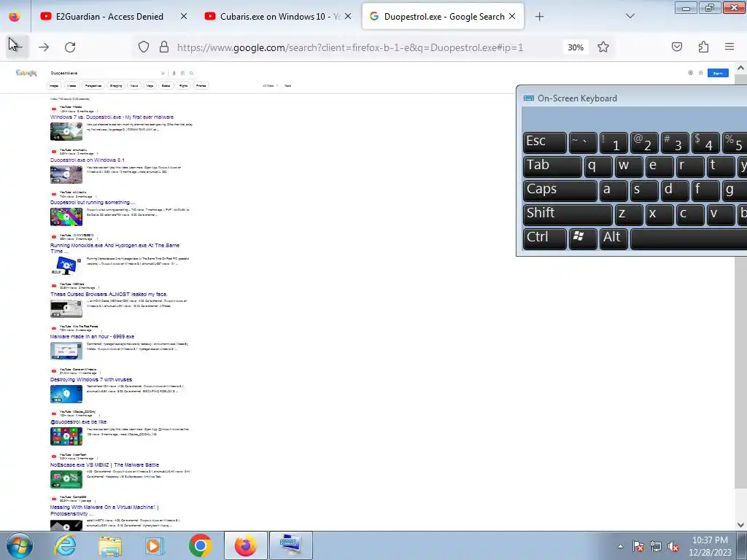Launch Internet Explorer from taskbar
Image resolution: width=747 pixels, height=560 pixels.
point(64,545)
